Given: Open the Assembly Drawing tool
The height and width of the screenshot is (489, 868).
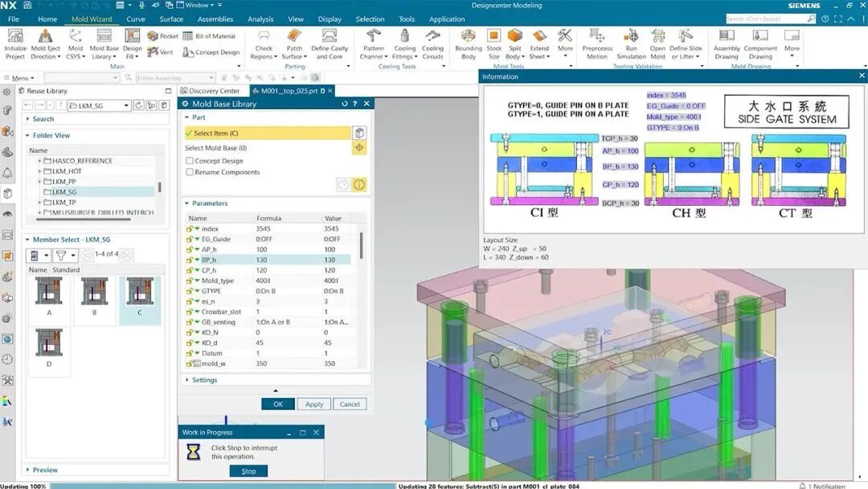Looking at the screenshot, I should coord(727,37).
